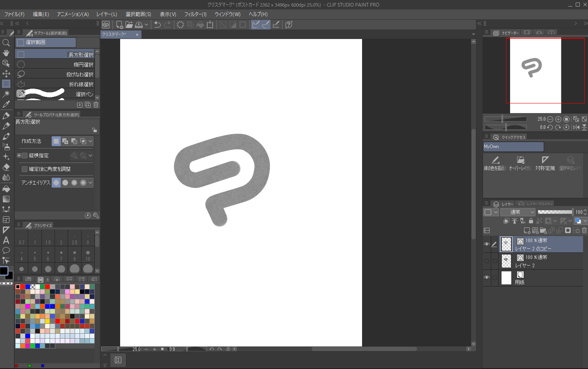Select the Fill bucket tool
588x369 pixels.
point(6,189)
